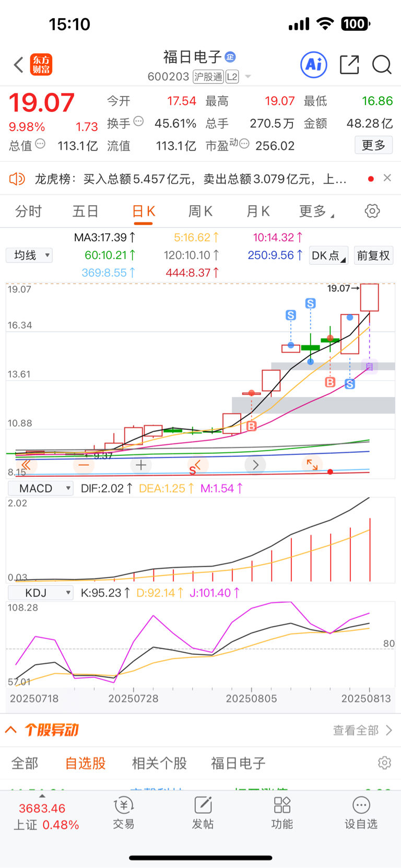Tap the share export icon
Screen dimensions: 401x868
tap(349, 65)
